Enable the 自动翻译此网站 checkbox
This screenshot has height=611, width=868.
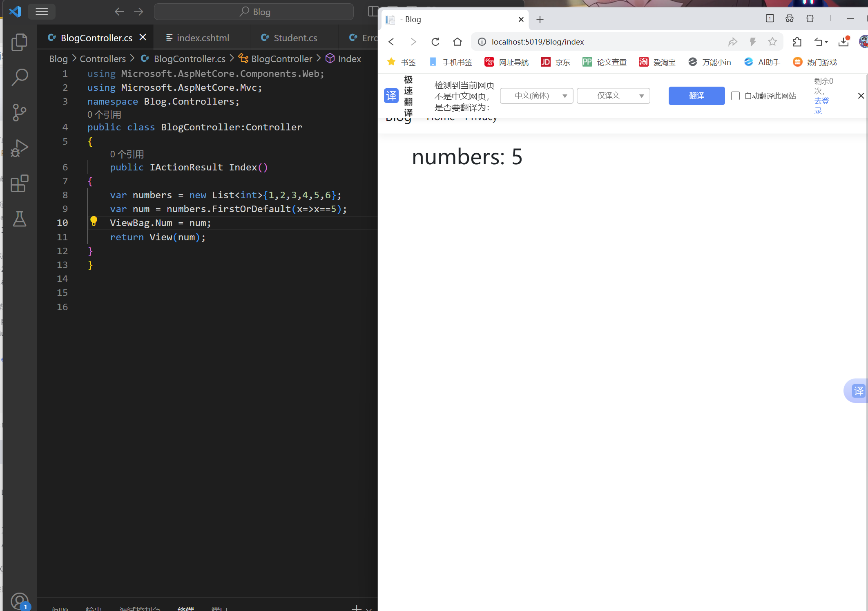pyautogui.click(x=735, y=96)
